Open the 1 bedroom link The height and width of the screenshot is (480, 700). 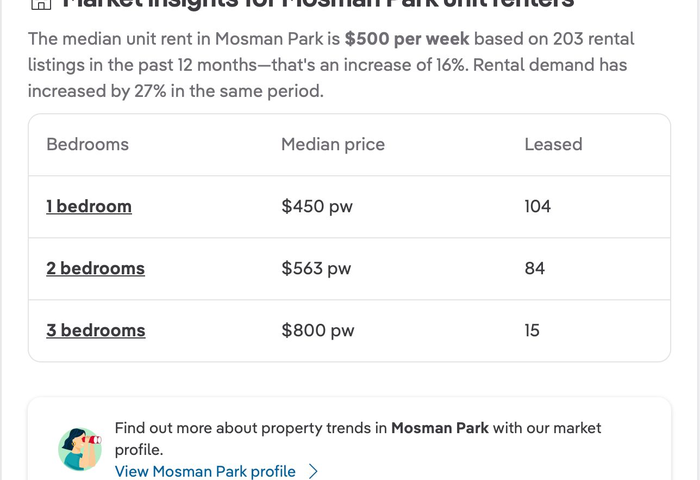89,206
